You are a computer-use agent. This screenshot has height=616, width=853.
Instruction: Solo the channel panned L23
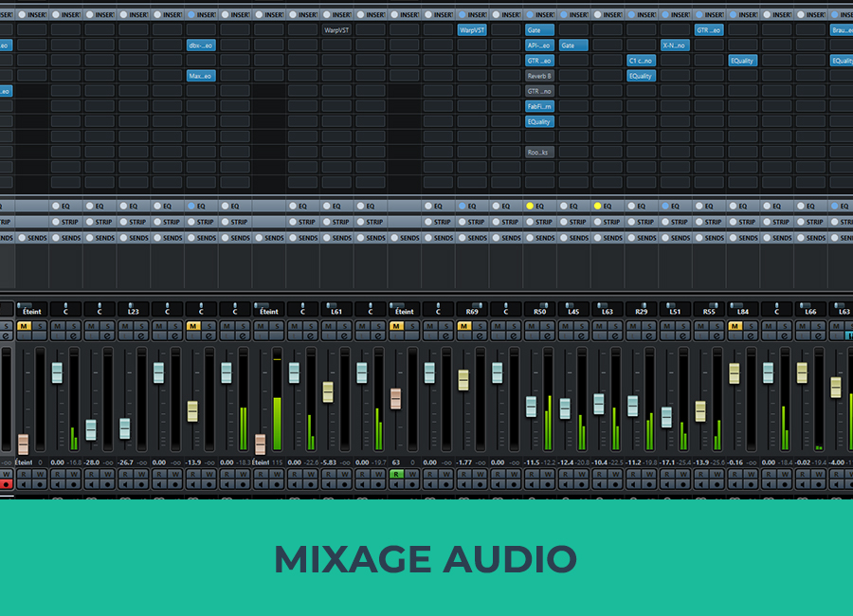(140, 326)
